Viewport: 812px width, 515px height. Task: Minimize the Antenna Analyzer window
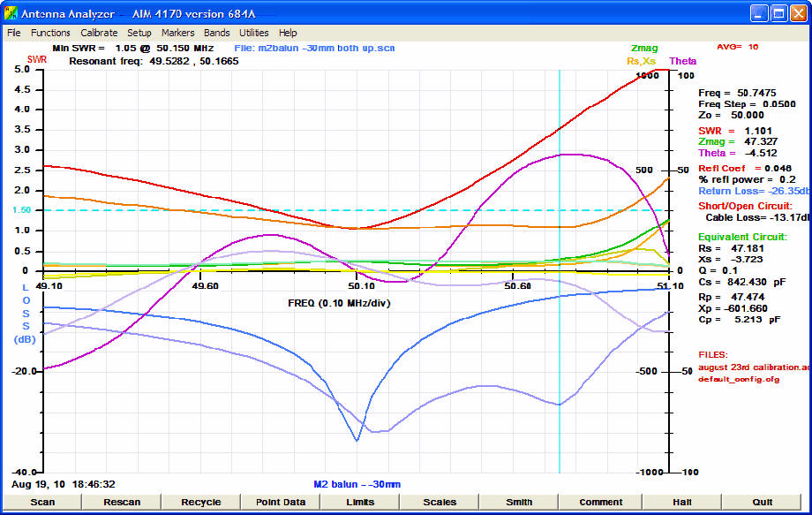click(x=759, y=13)
